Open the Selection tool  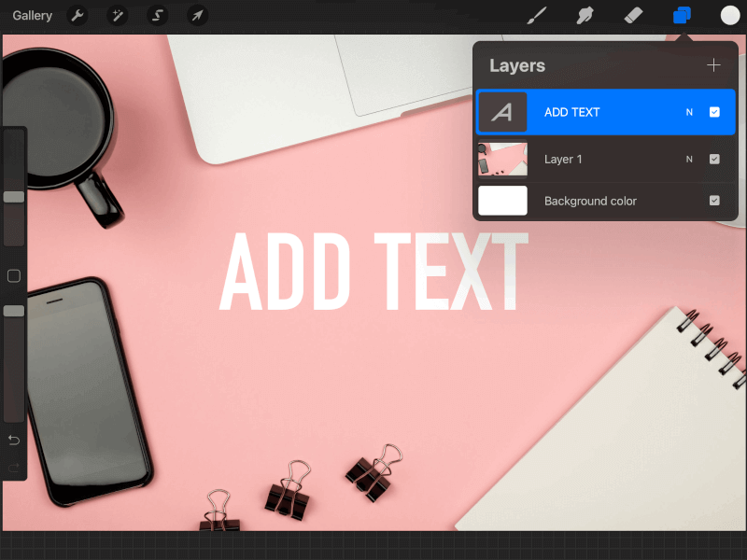[x=157, y=16]
